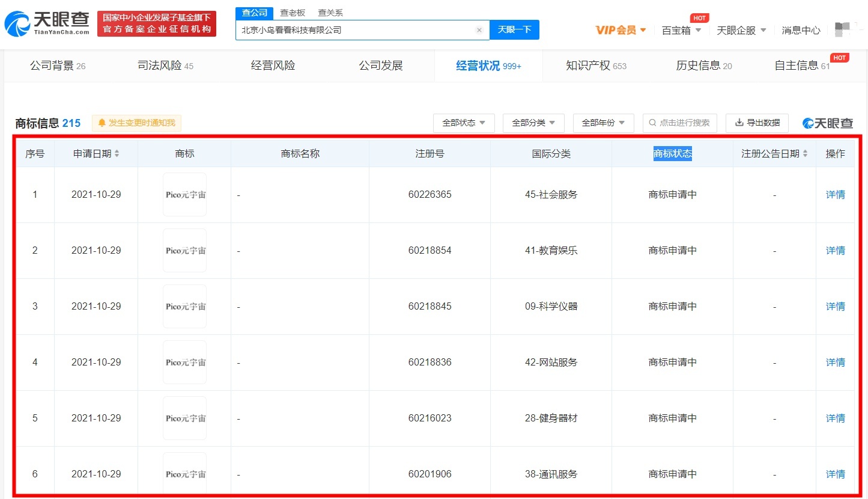The height and width of the screenshot is (499, 868).
Task: Open Pico元宇宙 trademark image in row 5
Action: pyautogui.click(x=185, y=418)
